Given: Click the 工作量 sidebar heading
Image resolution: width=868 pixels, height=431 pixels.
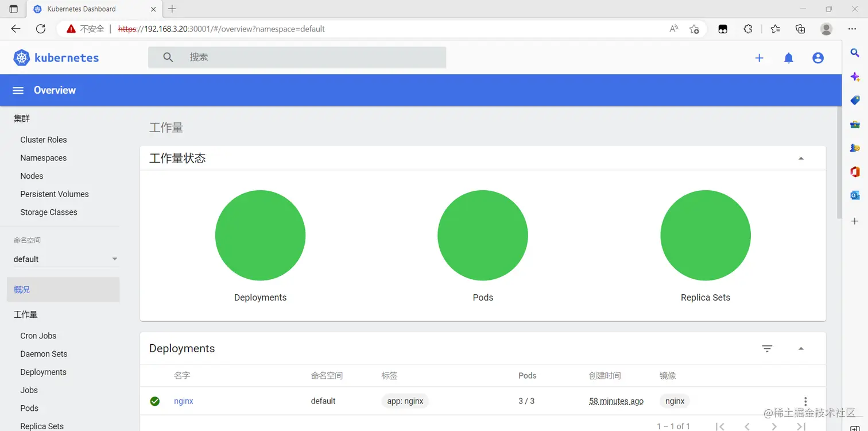Looking at the screenshot, I should [26, 314].
